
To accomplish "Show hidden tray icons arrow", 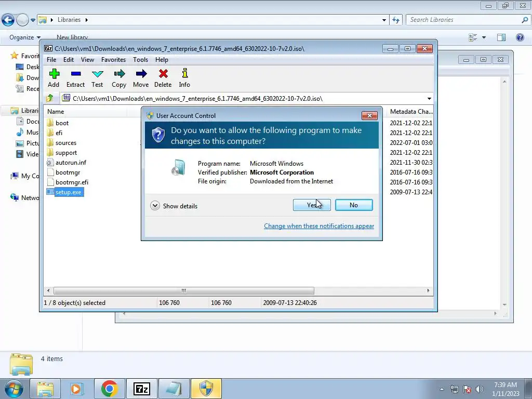I will (442, 389).
